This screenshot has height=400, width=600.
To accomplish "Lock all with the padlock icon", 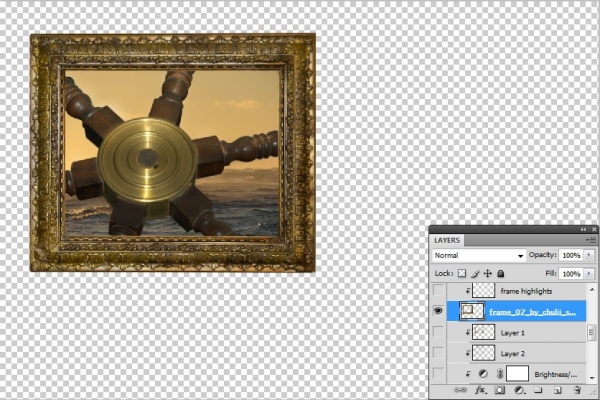I will coord(501,273).
